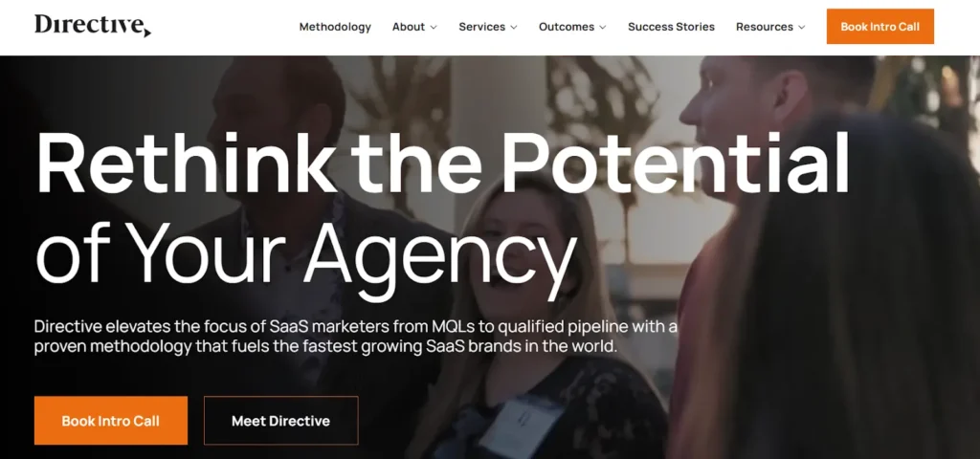The height and width of the screenshot is (459, 980).
Task: Click the Meet Directive button
Action: [x=281, y=421]
